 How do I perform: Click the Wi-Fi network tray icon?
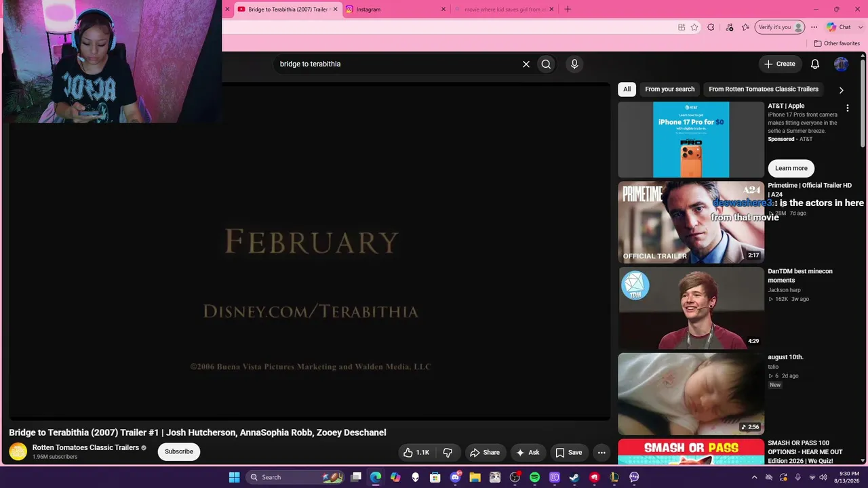click(x=812, y=477)
